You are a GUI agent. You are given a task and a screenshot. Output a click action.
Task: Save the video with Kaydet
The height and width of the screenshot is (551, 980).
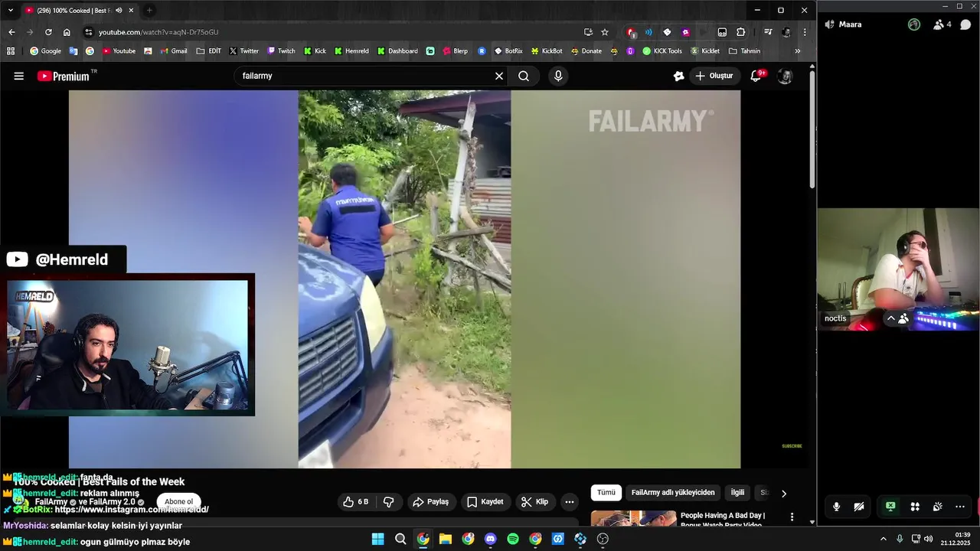[x=485, y=502]
